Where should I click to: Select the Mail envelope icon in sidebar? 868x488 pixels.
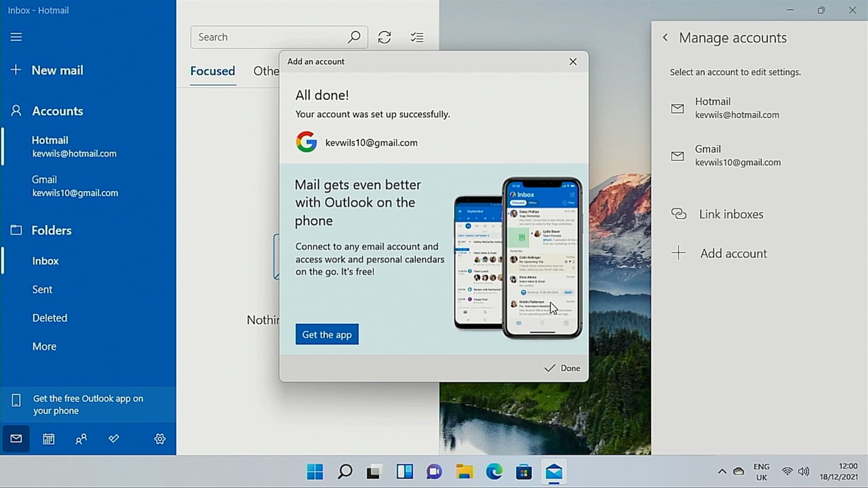point(16,438)
